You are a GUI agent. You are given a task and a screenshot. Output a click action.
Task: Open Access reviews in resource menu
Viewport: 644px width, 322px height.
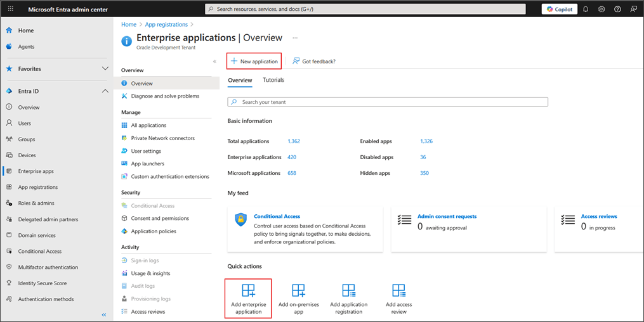coord(148,312)
